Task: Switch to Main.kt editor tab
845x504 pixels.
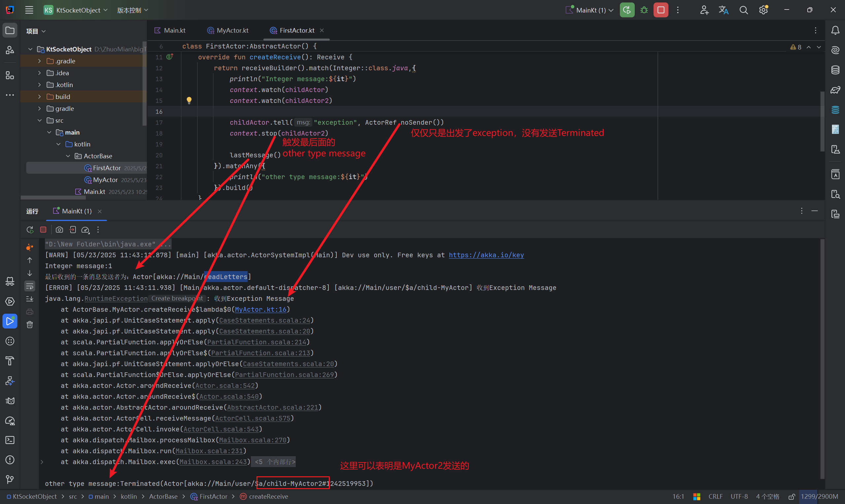Action: (170, 31)
